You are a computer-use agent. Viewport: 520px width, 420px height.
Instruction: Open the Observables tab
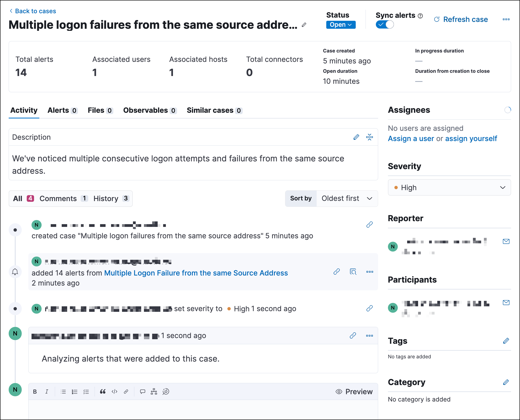tap(149, 110)
